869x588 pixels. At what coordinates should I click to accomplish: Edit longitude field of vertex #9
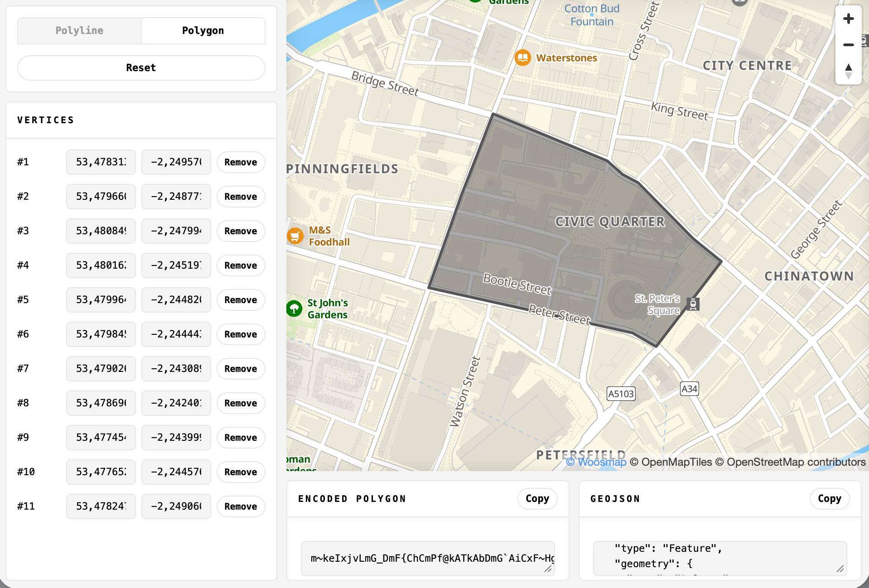176,438
